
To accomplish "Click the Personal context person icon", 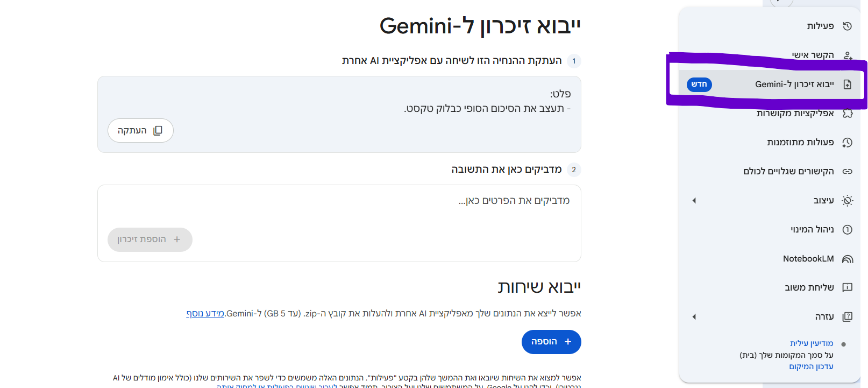I will tap(847, 55).
